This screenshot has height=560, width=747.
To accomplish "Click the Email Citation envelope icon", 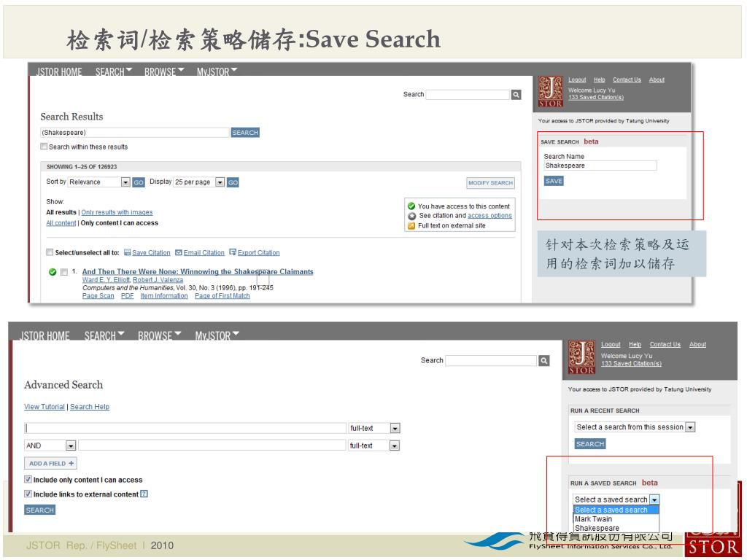I will pos(179,252).
